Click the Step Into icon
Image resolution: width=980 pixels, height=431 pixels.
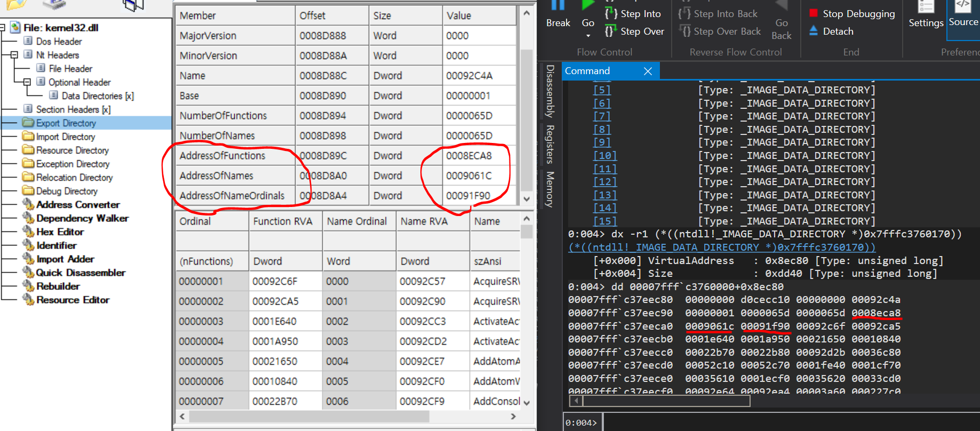pos(611,13)
